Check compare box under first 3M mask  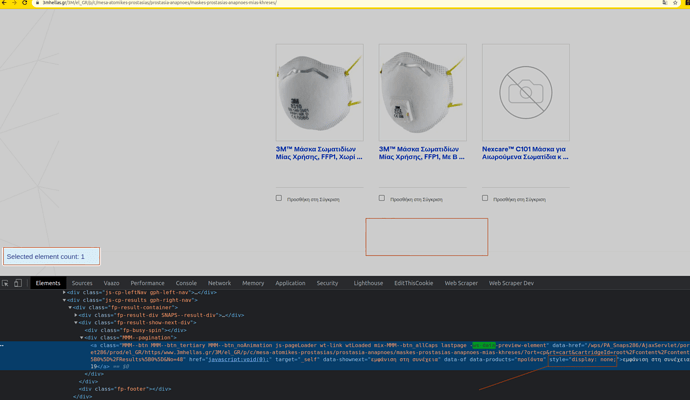[x=279, y=198]
